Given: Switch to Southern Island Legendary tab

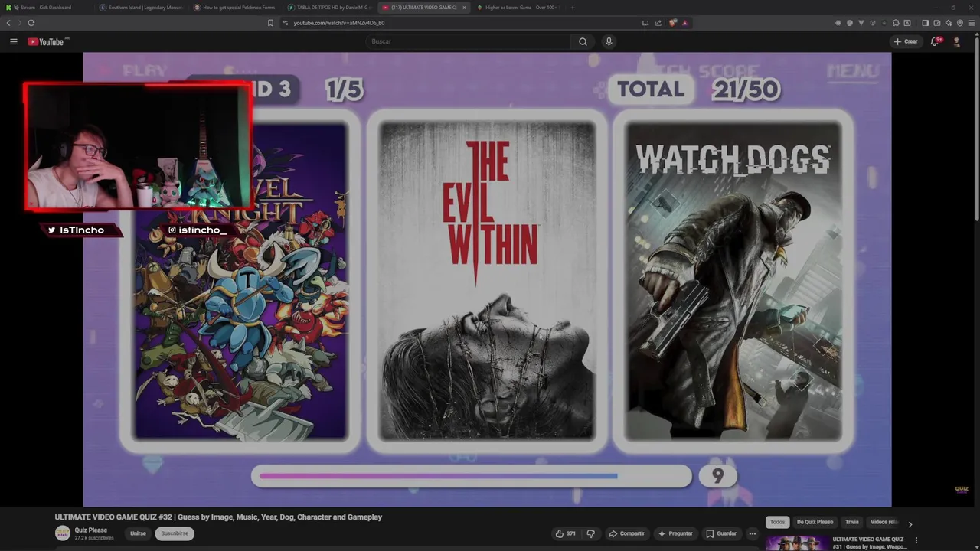Looking at the screenshot, I should (142, 8).
